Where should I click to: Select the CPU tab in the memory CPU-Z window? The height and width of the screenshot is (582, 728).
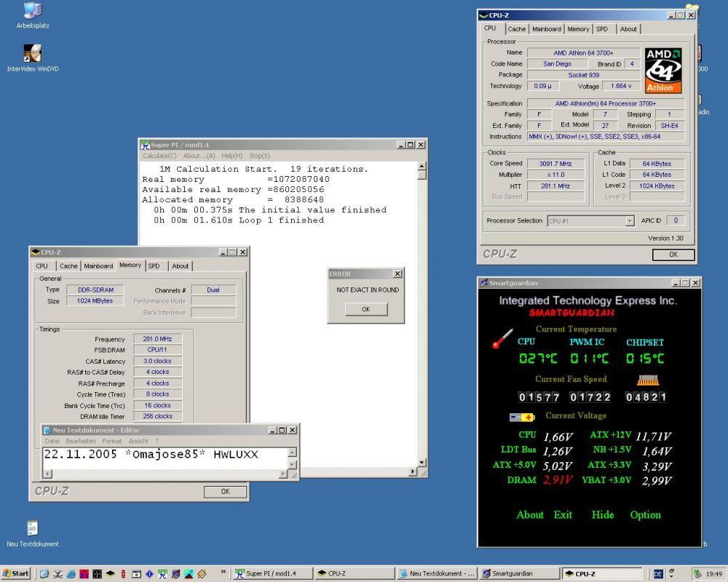tap(41, 266)
